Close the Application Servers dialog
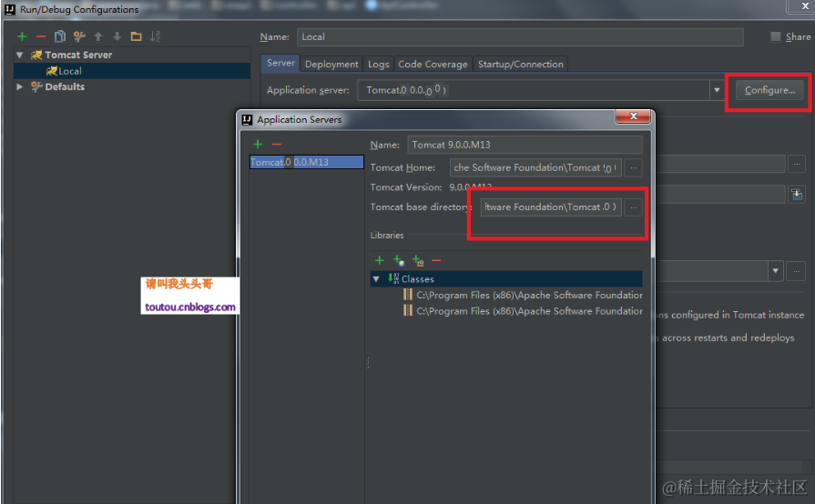815x504 pixels. click(x=633, y=116)
